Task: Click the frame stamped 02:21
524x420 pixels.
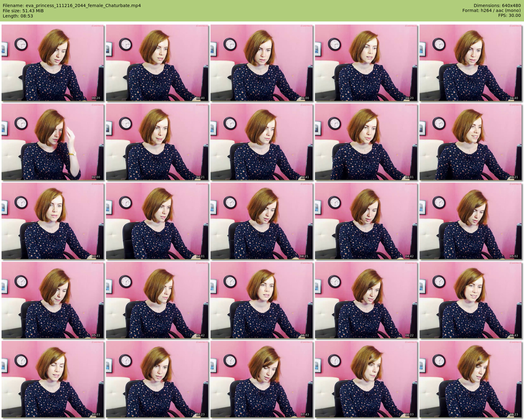Action: pyautogui.click(x=157, y=142)
